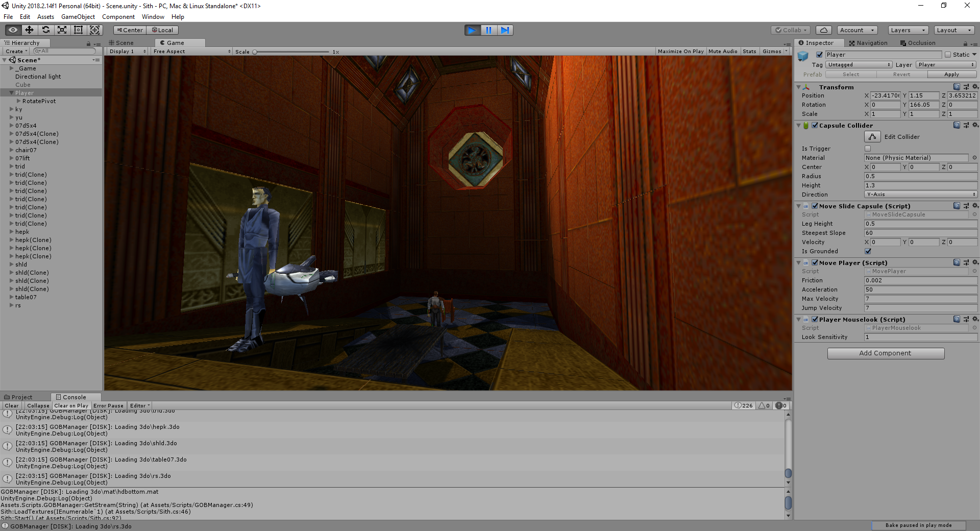Open the GameObject menu

click(x=78, y=17)
